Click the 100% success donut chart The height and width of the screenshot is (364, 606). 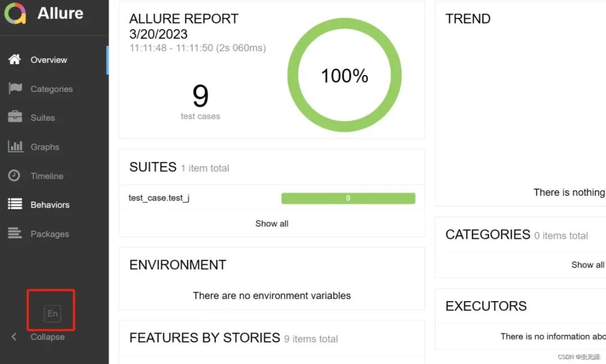(x=344, y=76)
